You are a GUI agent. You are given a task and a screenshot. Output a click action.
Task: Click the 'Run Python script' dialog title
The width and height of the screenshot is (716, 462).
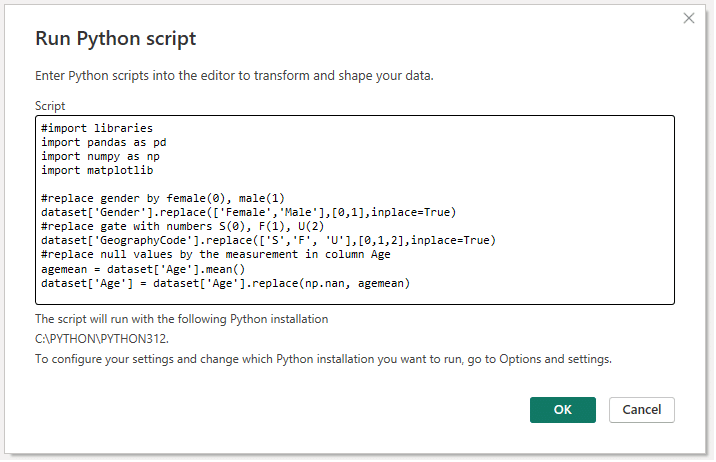[116, 38]
